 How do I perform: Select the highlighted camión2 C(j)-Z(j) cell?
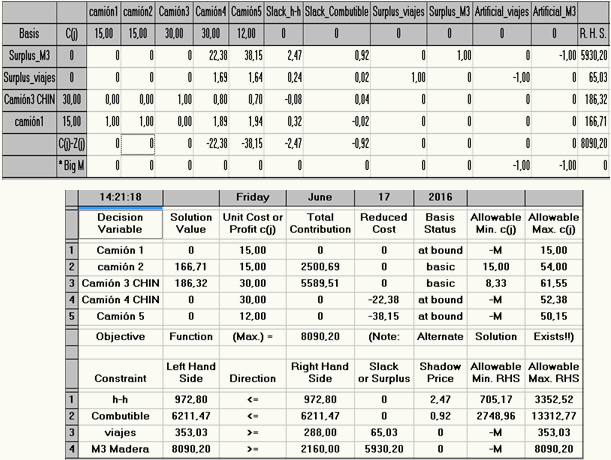pos(138,144)
